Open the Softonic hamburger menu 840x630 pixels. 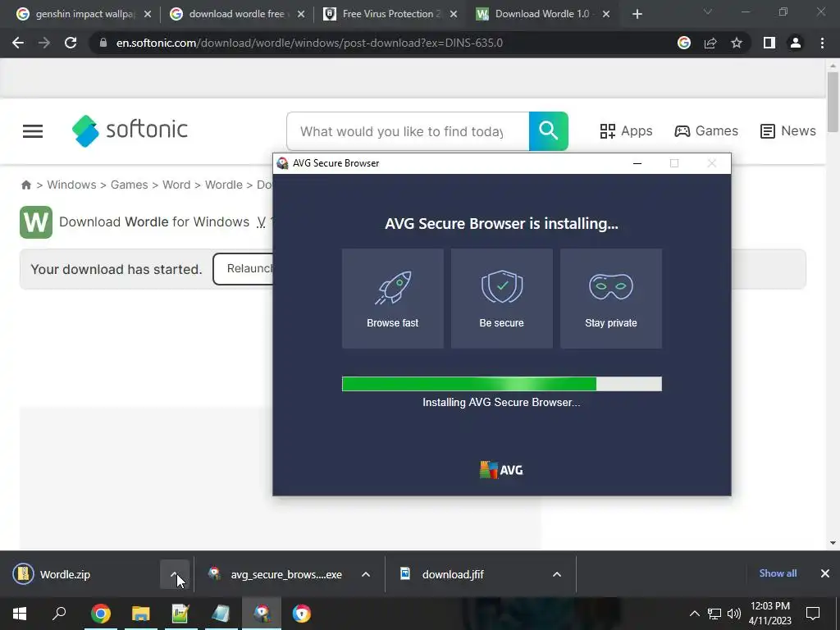[33, 131]
